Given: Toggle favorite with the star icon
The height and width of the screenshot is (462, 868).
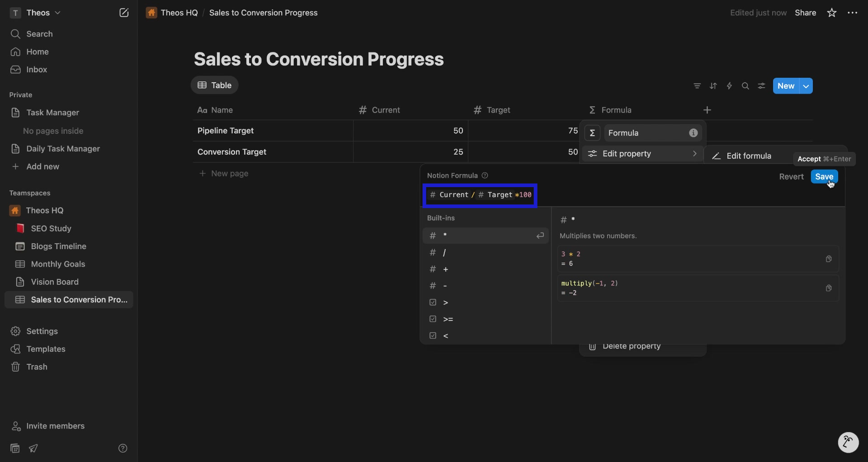Looking at the screenshot, I should point(832,13).
